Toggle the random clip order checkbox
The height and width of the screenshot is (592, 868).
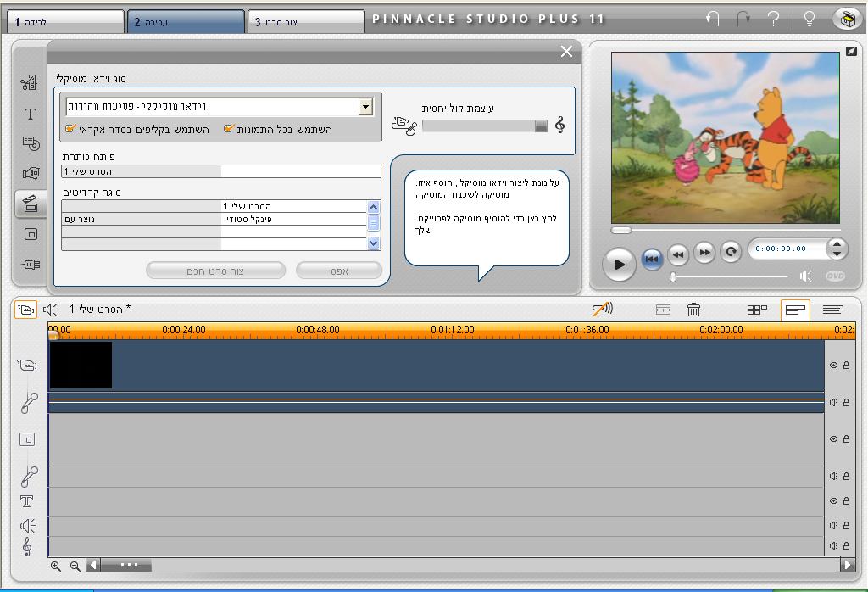[70, 128]
